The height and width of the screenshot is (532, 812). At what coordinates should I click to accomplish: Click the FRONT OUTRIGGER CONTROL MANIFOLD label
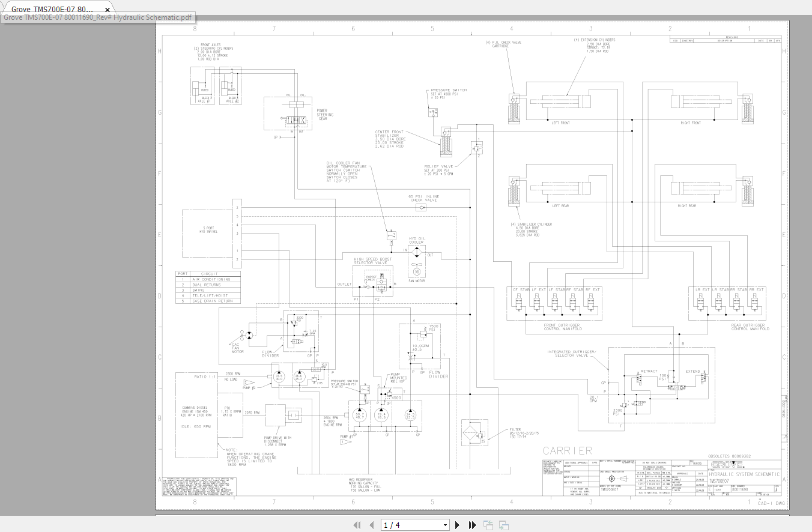(563, 327)
